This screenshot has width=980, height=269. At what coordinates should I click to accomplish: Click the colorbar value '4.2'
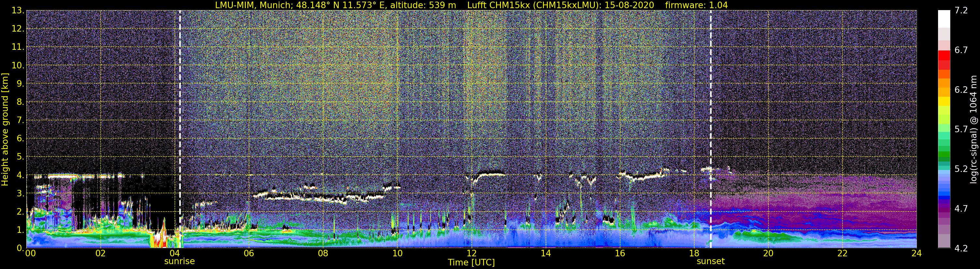[961, 248]
